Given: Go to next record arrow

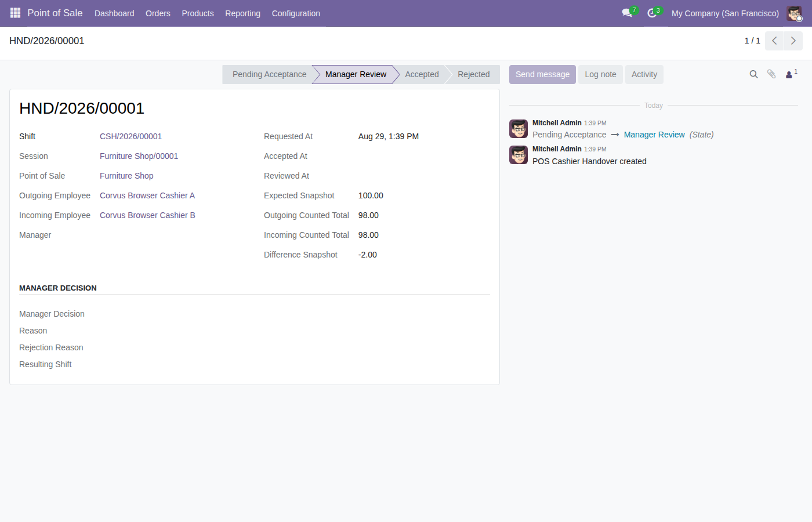Looking at the screenshot, I should pos(793,41).
